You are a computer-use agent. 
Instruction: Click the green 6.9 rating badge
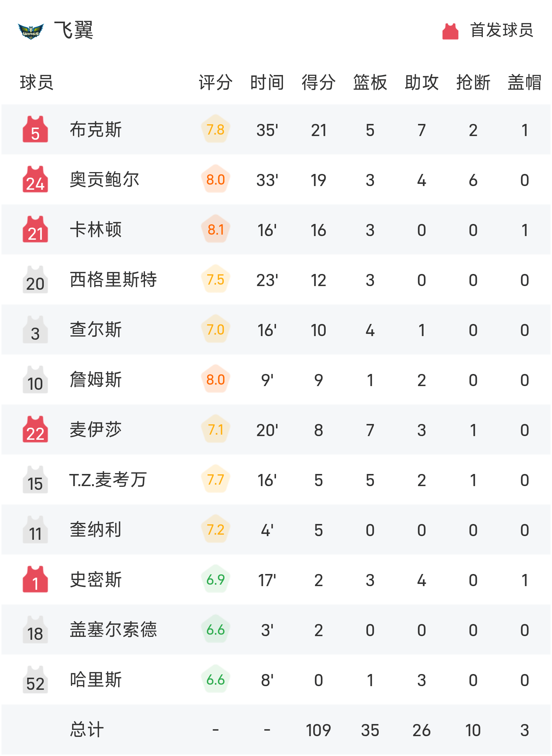pyautogui.click(x=216, y=580)
